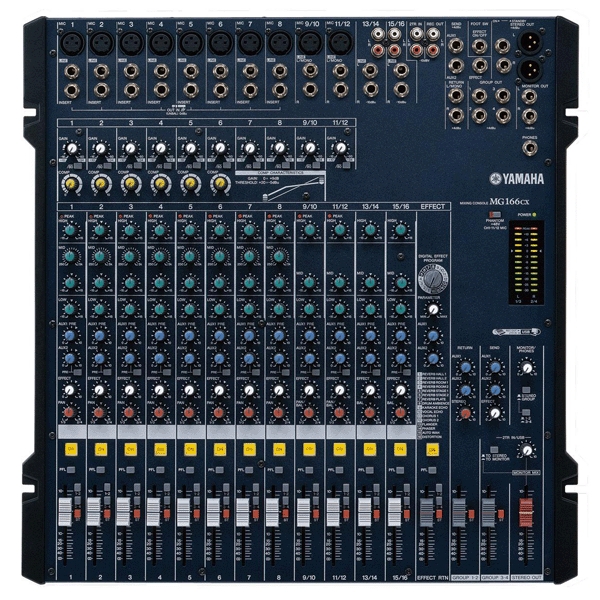Image resolution: width=600 pixels, height=600 pixels.
Task: Click the STEREO OUT left XLR connector
Action: pyautogui.click(x=530, y=41)
